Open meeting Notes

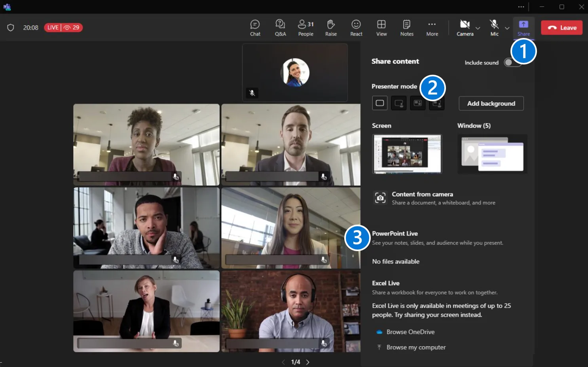pyautogui.click(x=407, y=28)
